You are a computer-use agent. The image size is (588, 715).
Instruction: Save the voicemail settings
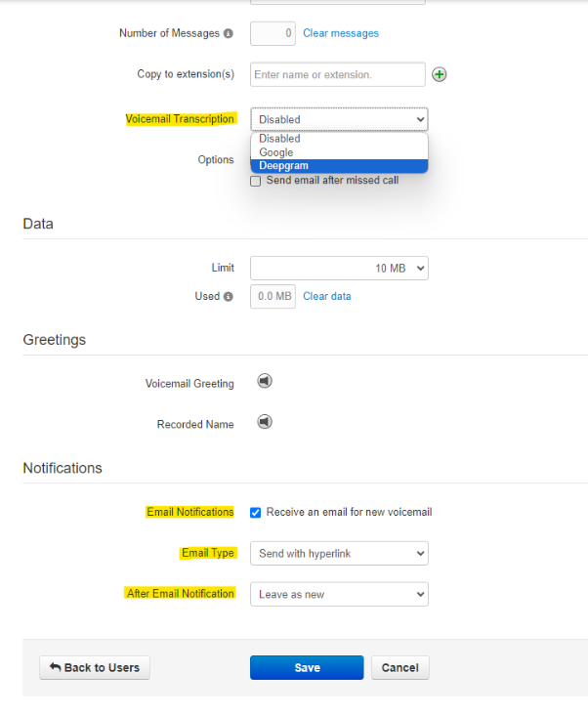(307, 667)
